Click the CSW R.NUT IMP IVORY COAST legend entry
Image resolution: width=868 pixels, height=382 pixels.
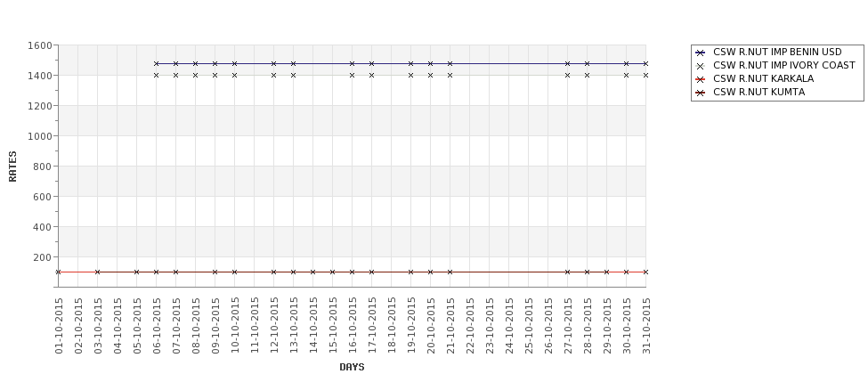coord(775,65)
